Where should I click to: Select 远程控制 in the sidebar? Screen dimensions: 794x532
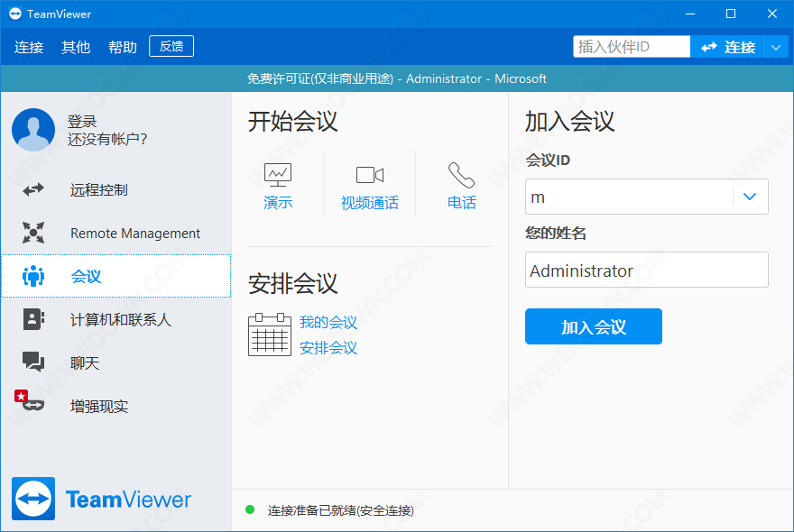point(116,190)
